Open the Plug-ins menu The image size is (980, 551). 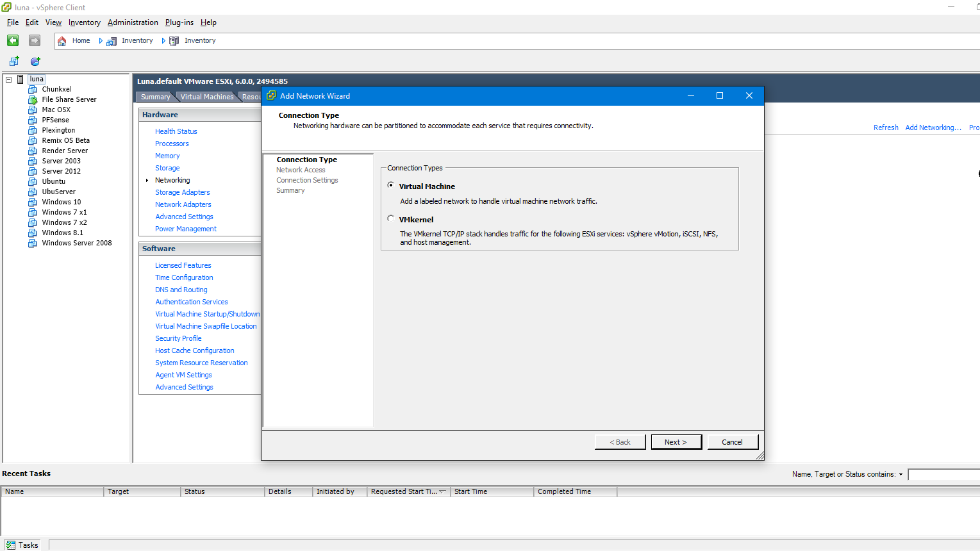(179, 22)
